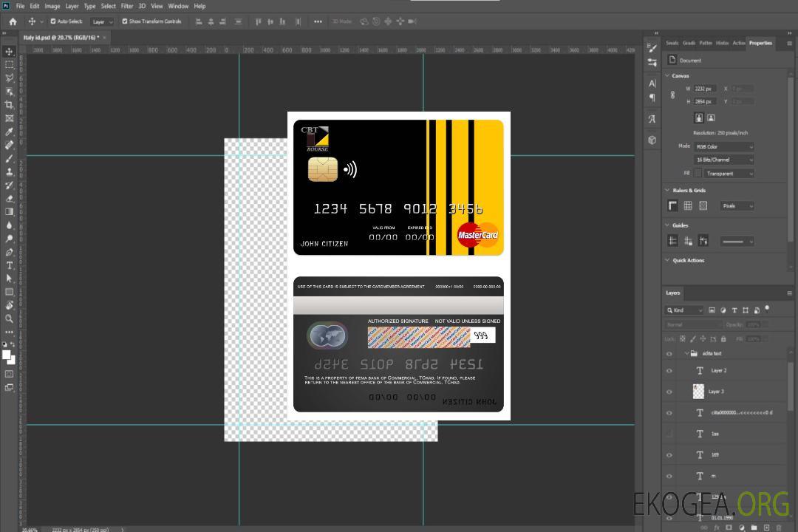
Task: Click the foreground color swatch
Action: point(7,355)
